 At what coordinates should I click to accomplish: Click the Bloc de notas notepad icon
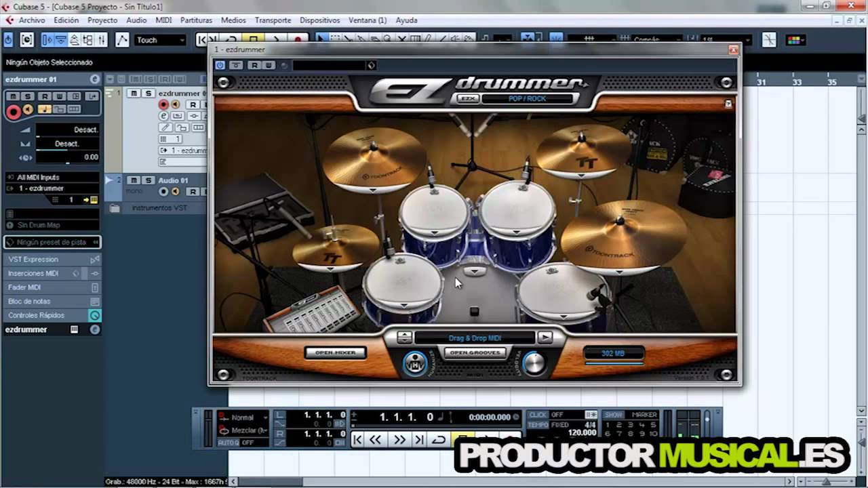pos(95,301)
